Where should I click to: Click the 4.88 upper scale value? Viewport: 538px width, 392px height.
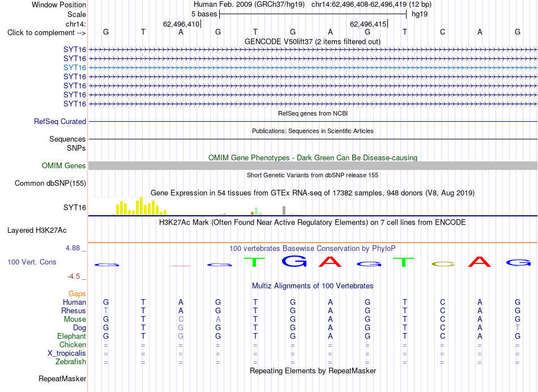click(72, 248)
